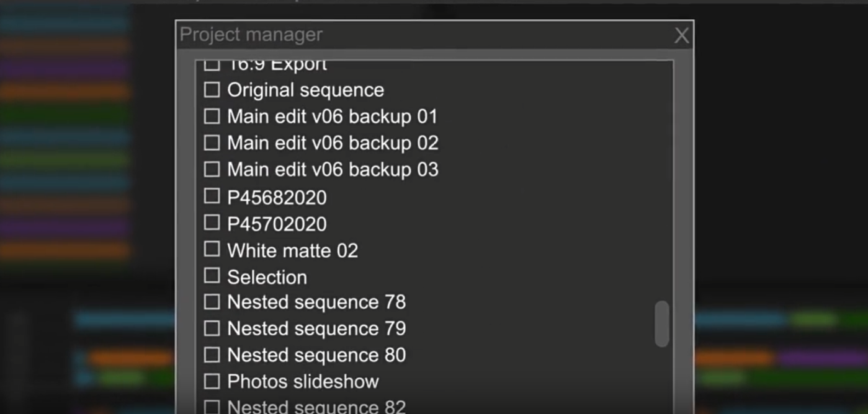This screenshot has height=414, width=868.
Task: Enable Main edit v06 backup 01 checkbox
Action: pos(212,117)
